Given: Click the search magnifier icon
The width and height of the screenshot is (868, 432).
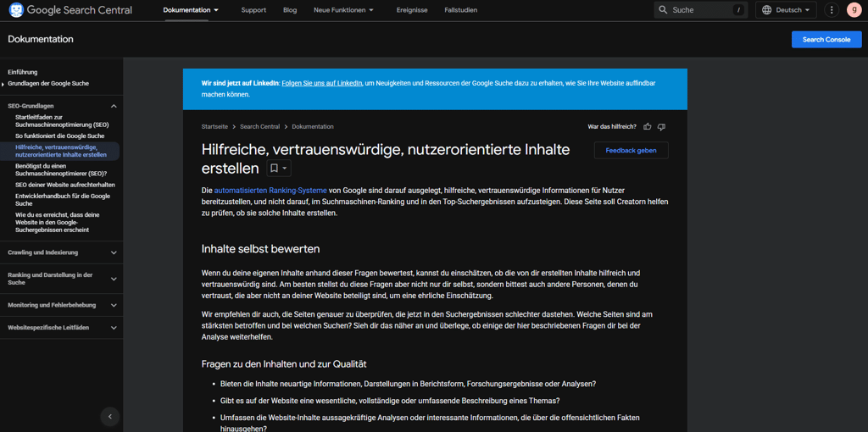Looking at the screenshot, I should (x=663, y=10).
